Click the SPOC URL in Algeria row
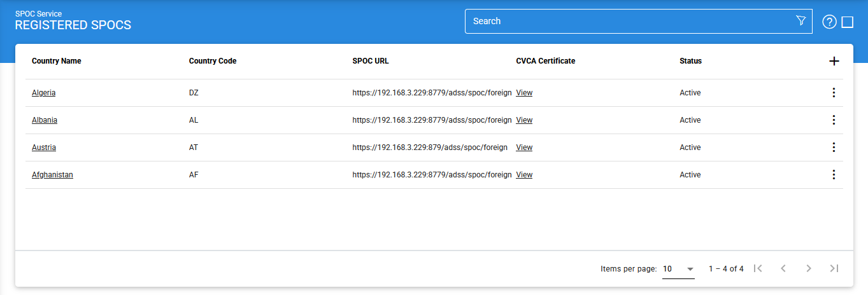Image resolution: width=868 pixels, height=295 pixels. [x=432, y=93]
